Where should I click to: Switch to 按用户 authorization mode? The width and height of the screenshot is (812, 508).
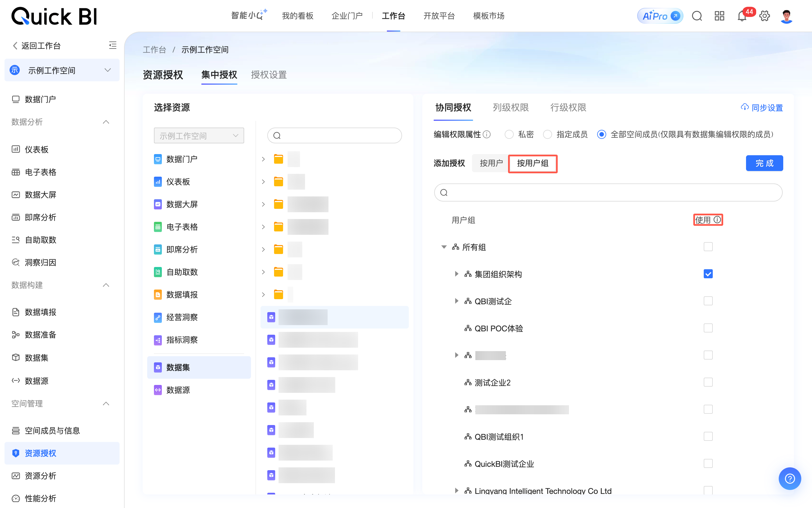pos(491,163)
